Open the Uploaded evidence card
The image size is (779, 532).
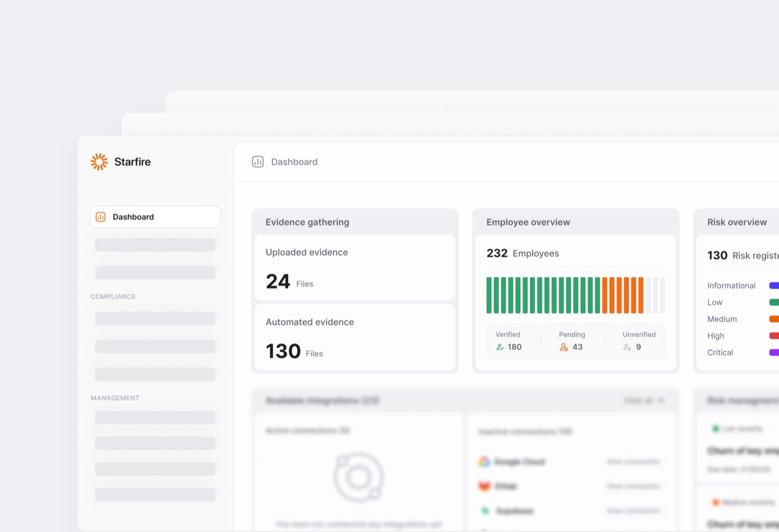[x=355, y=268]
